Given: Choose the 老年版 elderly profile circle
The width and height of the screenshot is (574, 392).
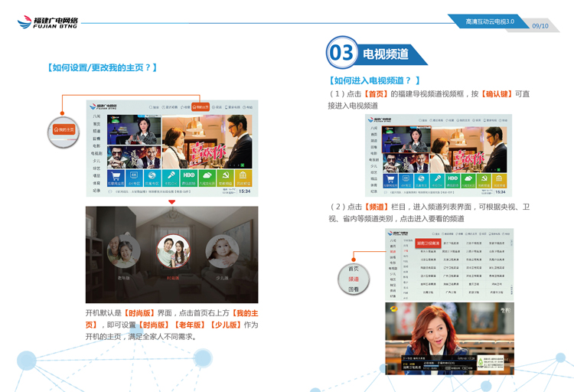Looking at the screenshot, I should pos(124,252).
